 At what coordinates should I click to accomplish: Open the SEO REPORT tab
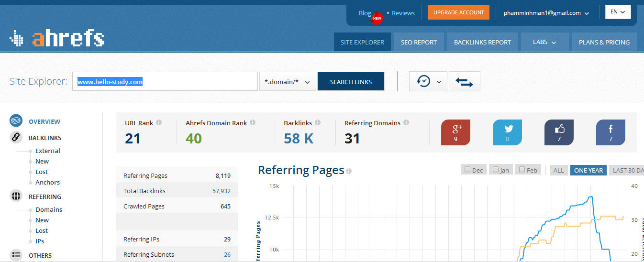click(x=419, y=42)
